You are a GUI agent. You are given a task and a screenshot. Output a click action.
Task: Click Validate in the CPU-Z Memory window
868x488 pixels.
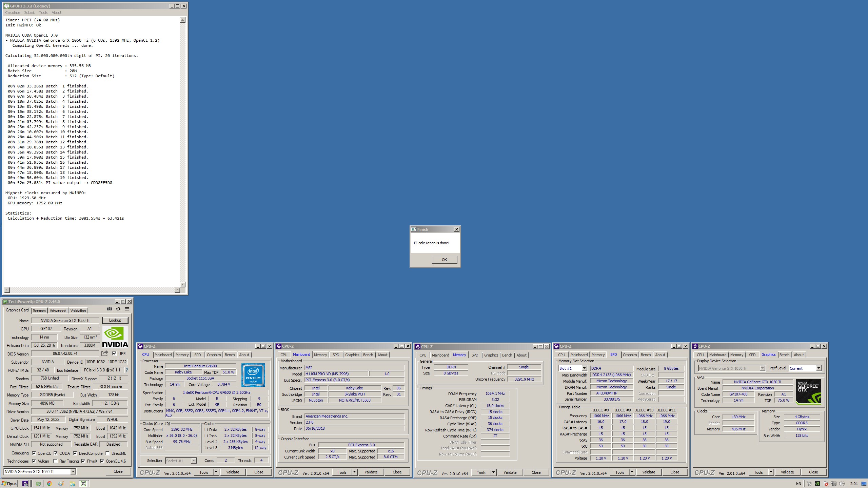510,472
